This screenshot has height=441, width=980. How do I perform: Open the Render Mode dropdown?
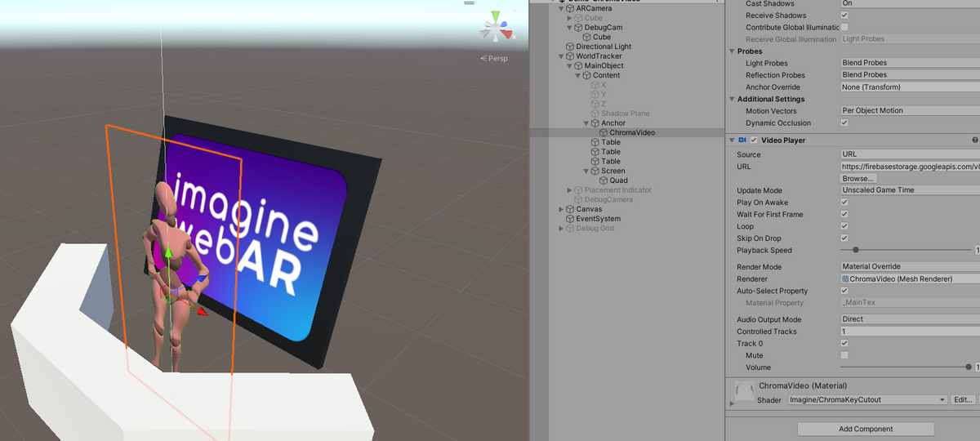point(910,267)
